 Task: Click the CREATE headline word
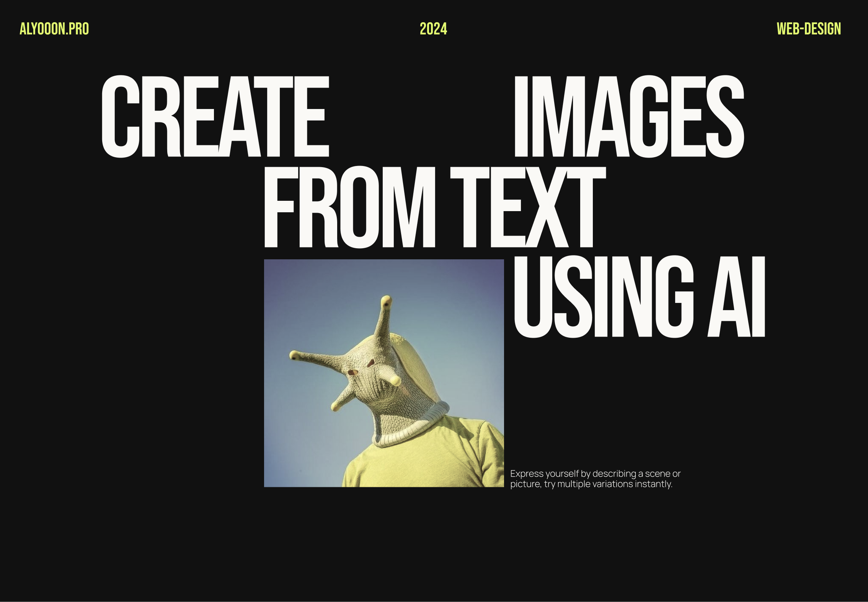pos(215,117)
